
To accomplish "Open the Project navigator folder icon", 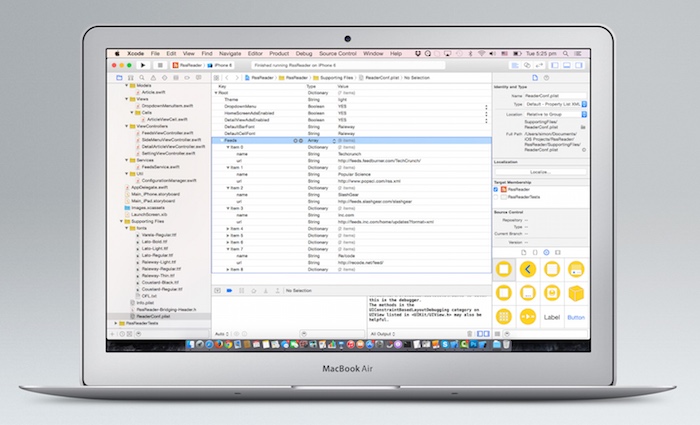I will [x=119, y=76].
